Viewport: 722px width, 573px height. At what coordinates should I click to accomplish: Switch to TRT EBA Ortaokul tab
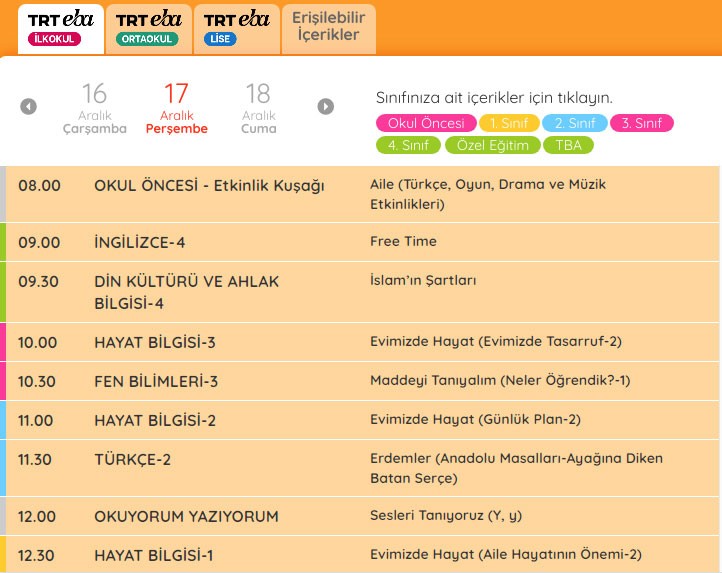pos(148,28)
